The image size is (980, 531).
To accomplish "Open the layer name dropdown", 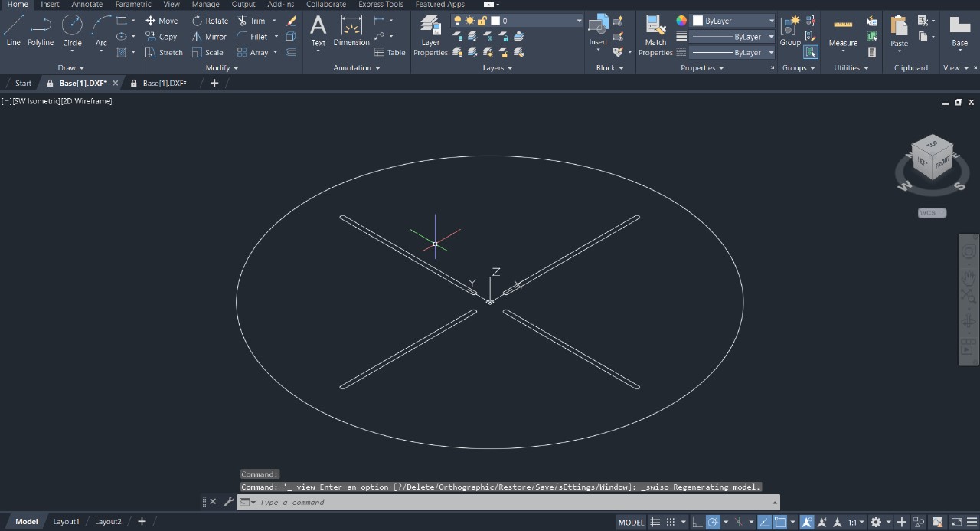I will [578, 21].
